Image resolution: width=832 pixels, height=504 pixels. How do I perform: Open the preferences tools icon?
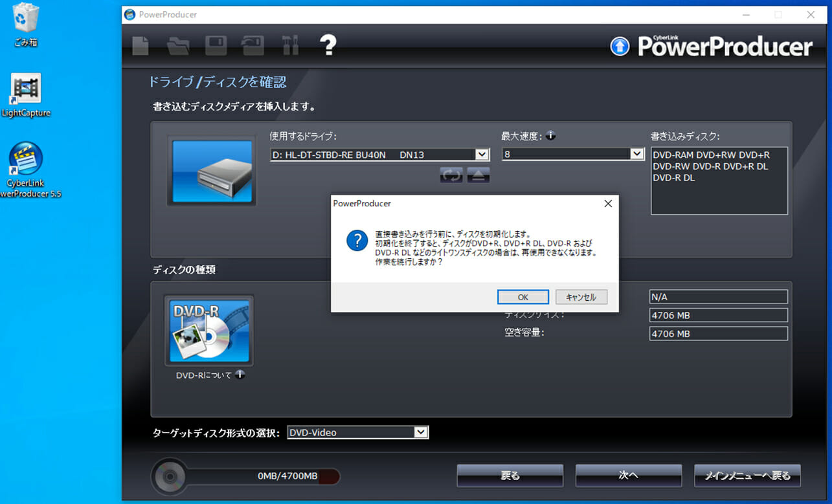[290, 46]
